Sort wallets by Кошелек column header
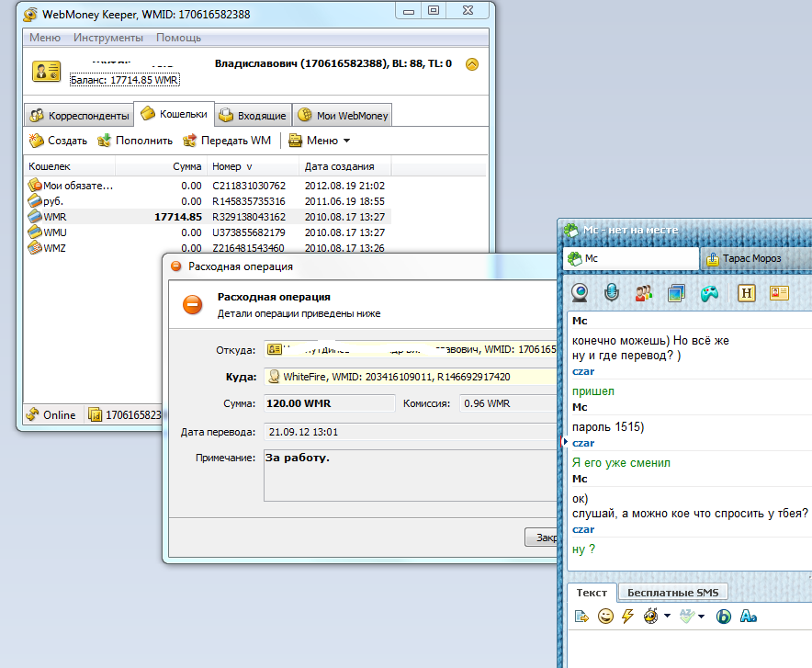Screen dimensions: 812x668 click(x=69, y=166)
